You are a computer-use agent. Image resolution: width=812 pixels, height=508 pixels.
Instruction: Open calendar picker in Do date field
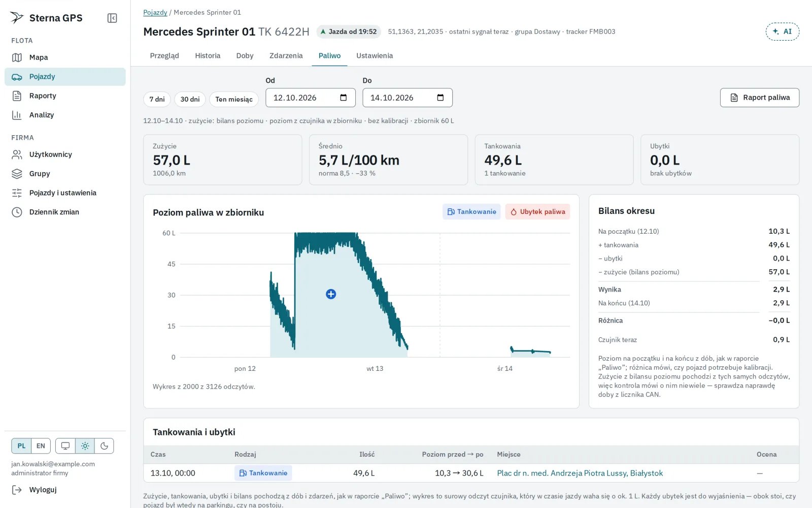[441, 98]
